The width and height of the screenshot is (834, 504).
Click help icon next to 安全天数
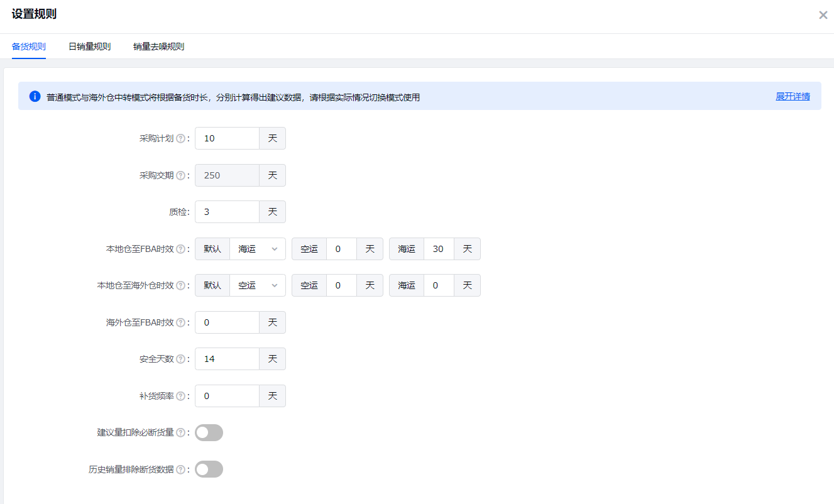180,359
